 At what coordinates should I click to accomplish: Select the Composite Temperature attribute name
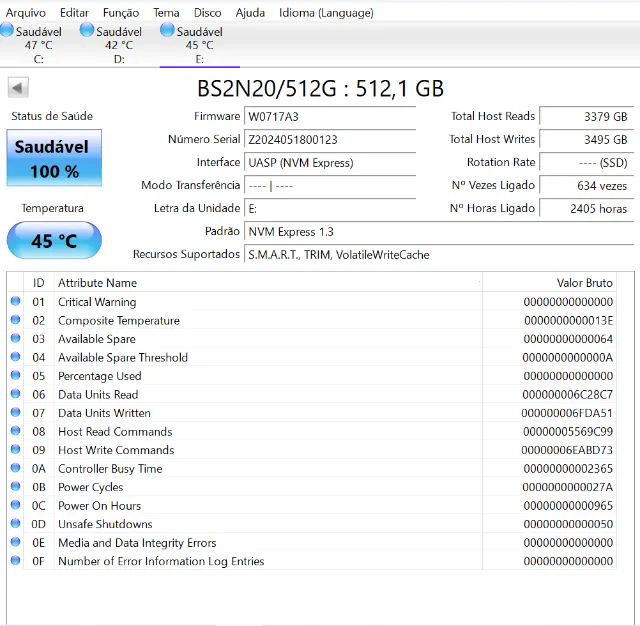click(x=119, y=321)
